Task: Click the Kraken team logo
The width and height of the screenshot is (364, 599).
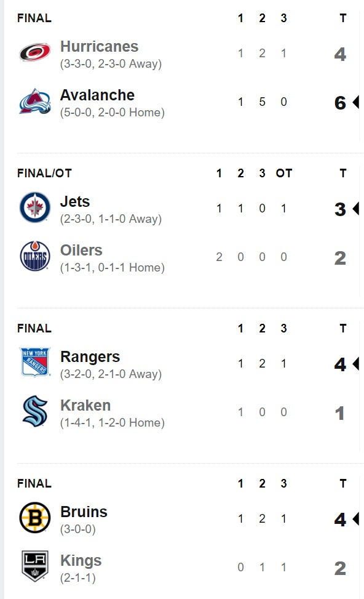Action: coord(34,411)
